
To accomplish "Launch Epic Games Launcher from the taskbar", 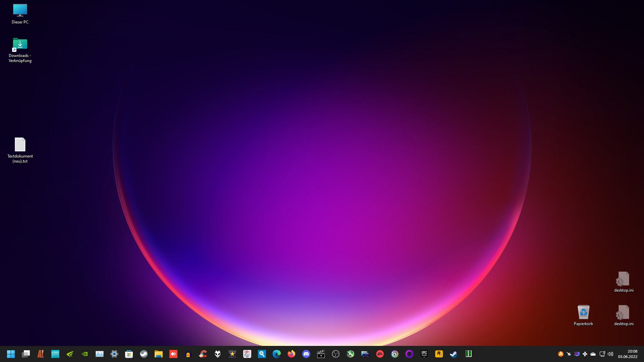I will pos(424,354).
